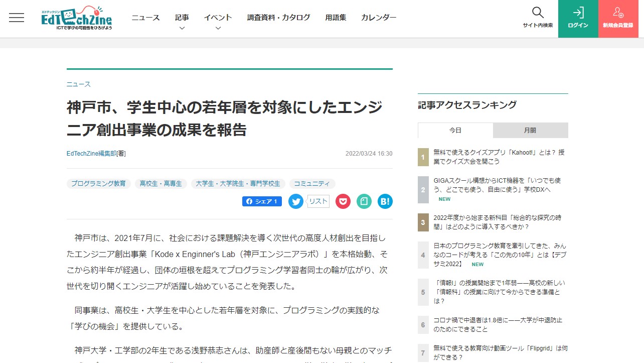Open ranking article 総合的な探究の時間
644x363 pixels.
(x=498, y=222)
